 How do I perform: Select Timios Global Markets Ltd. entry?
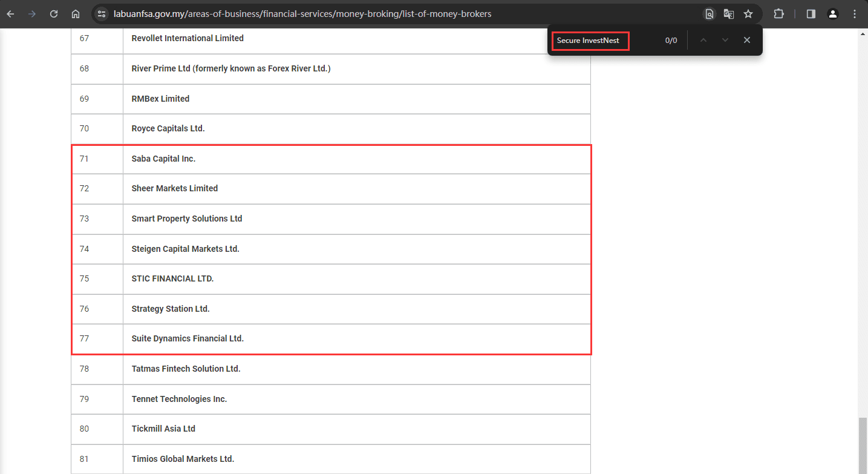coord(183,459)
